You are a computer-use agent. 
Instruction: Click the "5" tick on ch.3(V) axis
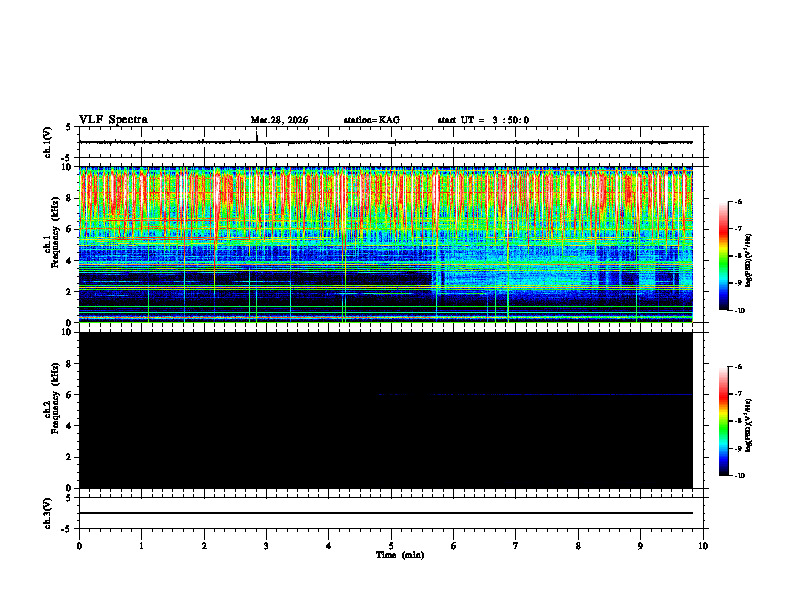tap(70, 498)
